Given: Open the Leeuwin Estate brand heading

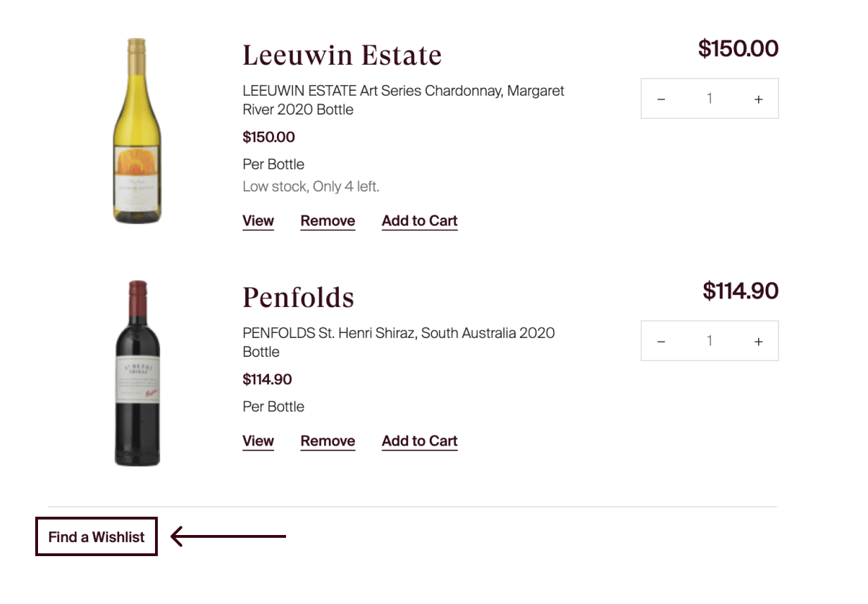Looking at the screenshot, I should [342, 55].
